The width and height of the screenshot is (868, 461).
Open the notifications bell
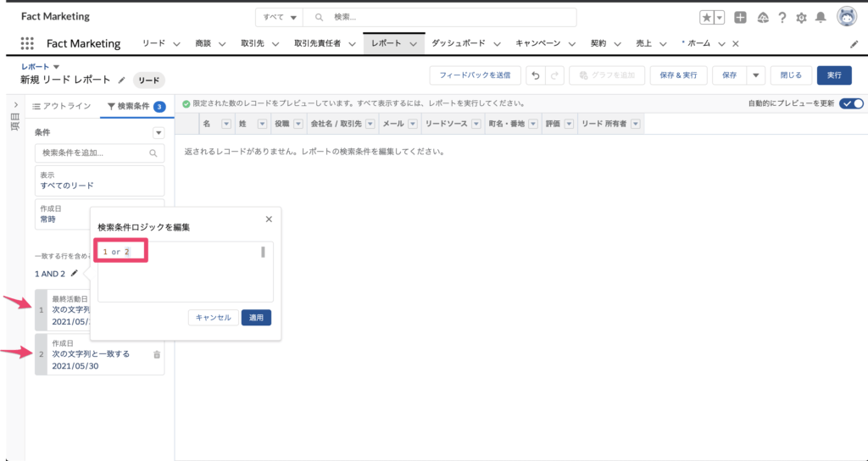click(821, 18)
